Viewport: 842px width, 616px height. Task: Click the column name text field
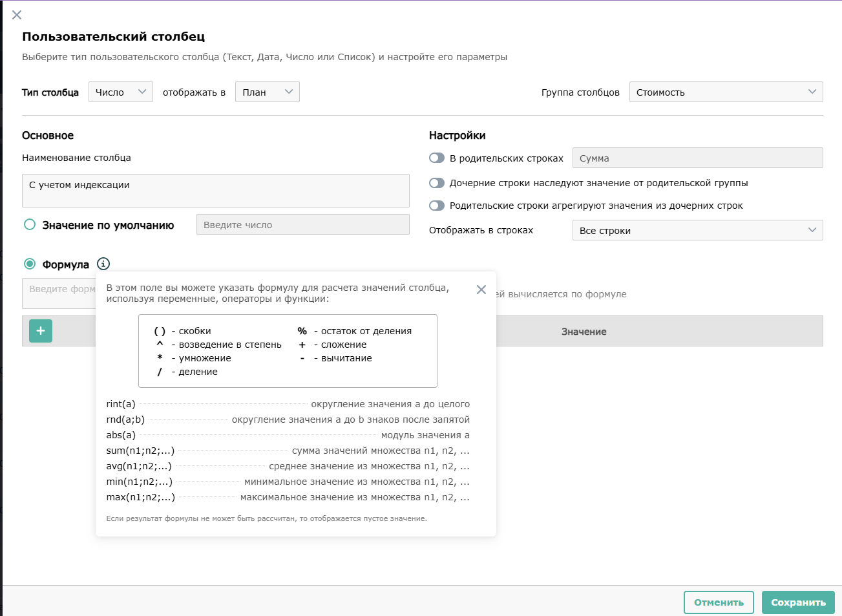pyautogui.click(x=215, y=191)
